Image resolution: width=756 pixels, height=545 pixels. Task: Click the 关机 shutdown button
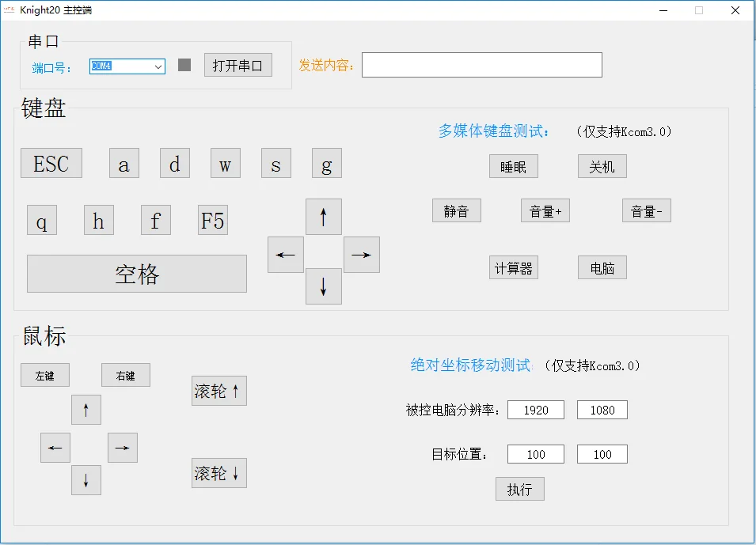click(x=602, y=166)
